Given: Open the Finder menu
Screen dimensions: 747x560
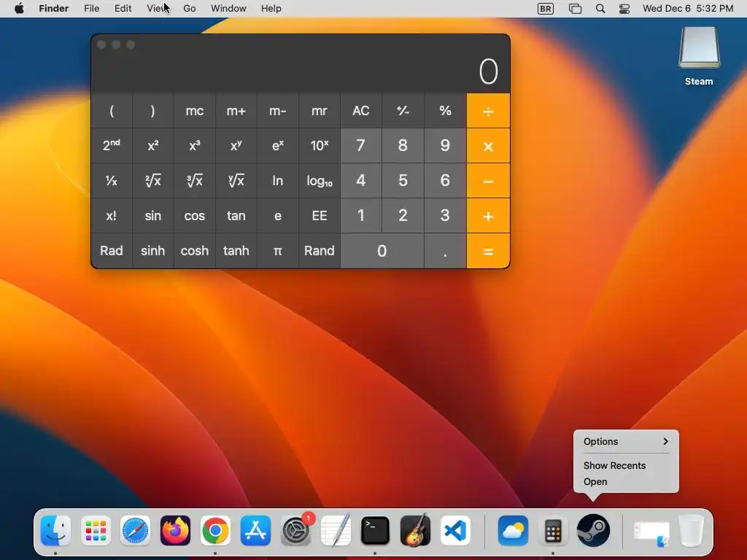Looking at the screenshot, I should 54,9.
